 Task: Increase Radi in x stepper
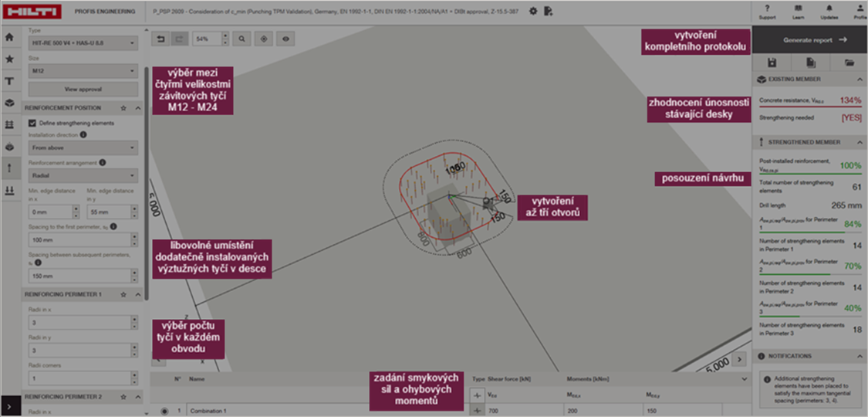(134, 319)
